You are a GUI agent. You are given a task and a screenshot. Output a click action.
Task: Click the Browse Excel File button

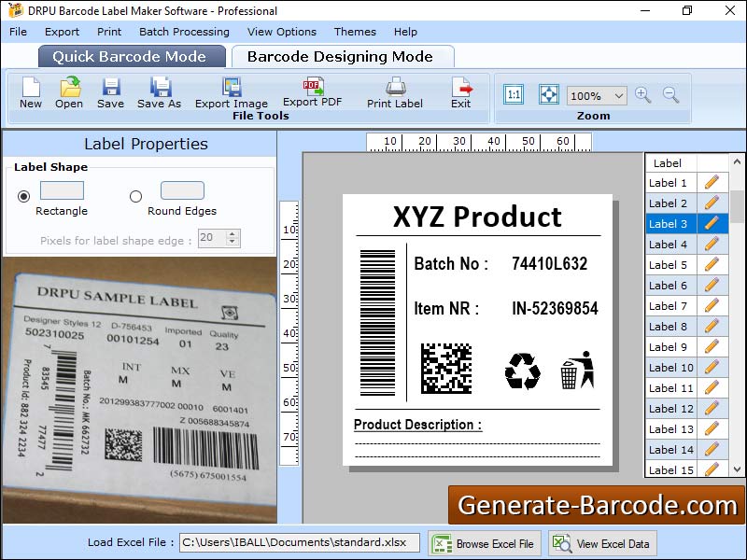tap(484, 543)
